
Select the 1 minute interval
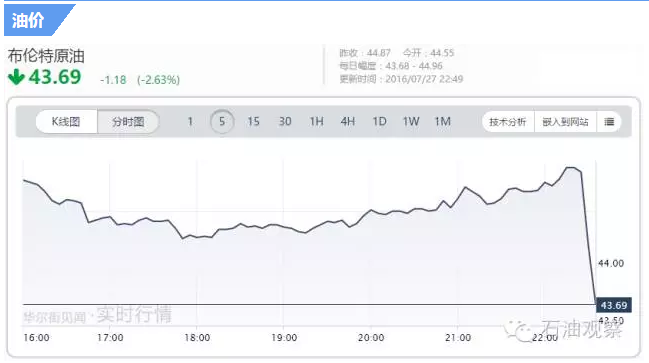[190, 122]
